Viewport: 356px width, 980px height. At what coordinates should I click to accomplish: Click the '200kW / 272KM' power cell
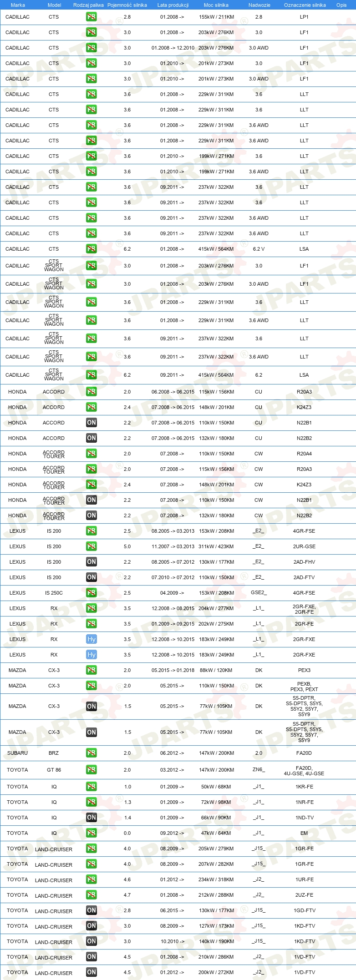(216, 972)
